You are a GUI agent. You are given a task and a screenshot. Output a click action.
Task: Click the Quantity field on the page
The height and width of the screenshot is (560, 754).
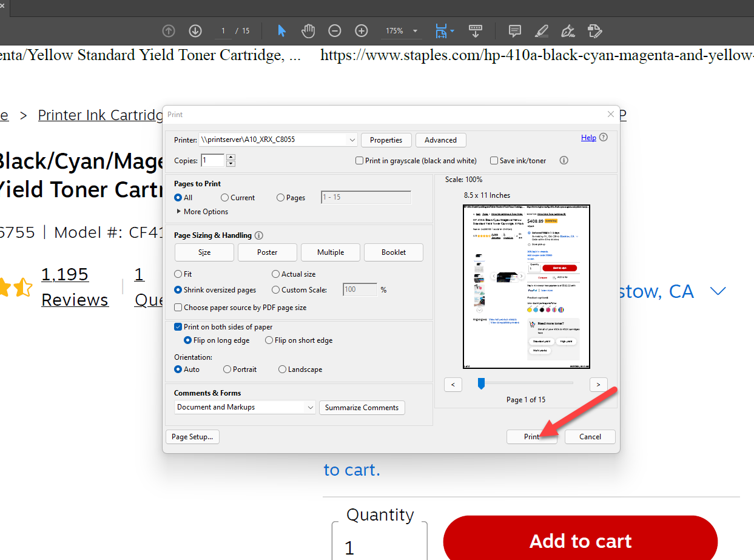click(380, 541)
